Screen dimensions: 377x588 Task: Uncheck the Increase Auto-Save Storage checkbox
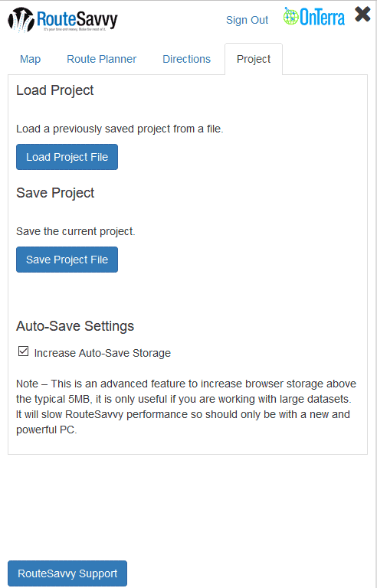23,351
